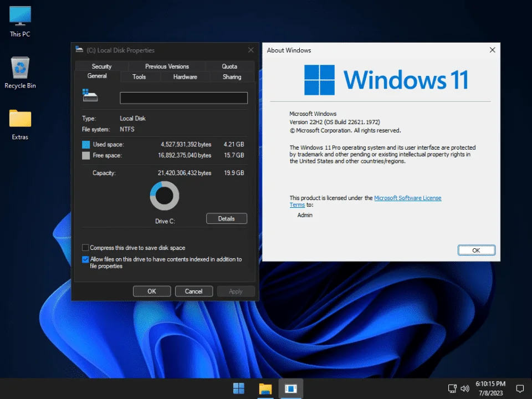Open the Microsoft Software License Terms link
The width and height of the screenshot is (532, 399).
click(x=407, y=198)
